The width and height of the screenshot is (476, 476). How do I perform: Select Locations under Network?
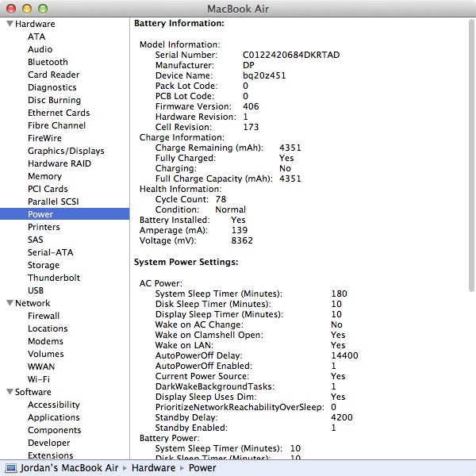48,328
